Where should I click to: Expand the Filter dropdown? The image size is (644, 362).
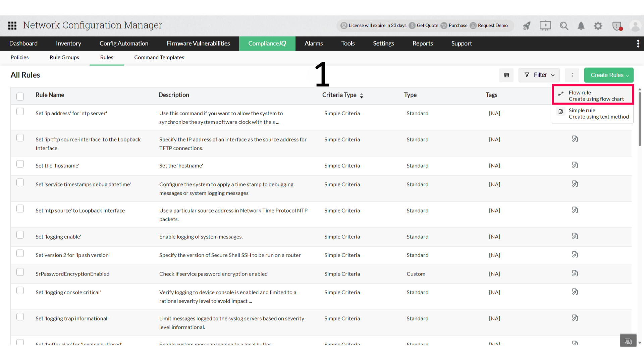pyautogui.click(x=539, y=75)
